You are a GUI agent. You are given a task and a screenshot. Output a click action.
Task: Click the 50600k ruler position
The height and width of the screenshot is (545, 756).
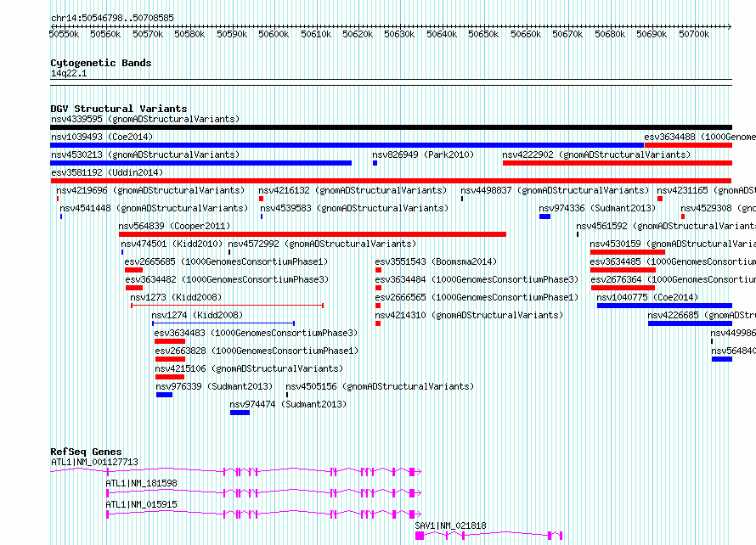tap(274, 34)
